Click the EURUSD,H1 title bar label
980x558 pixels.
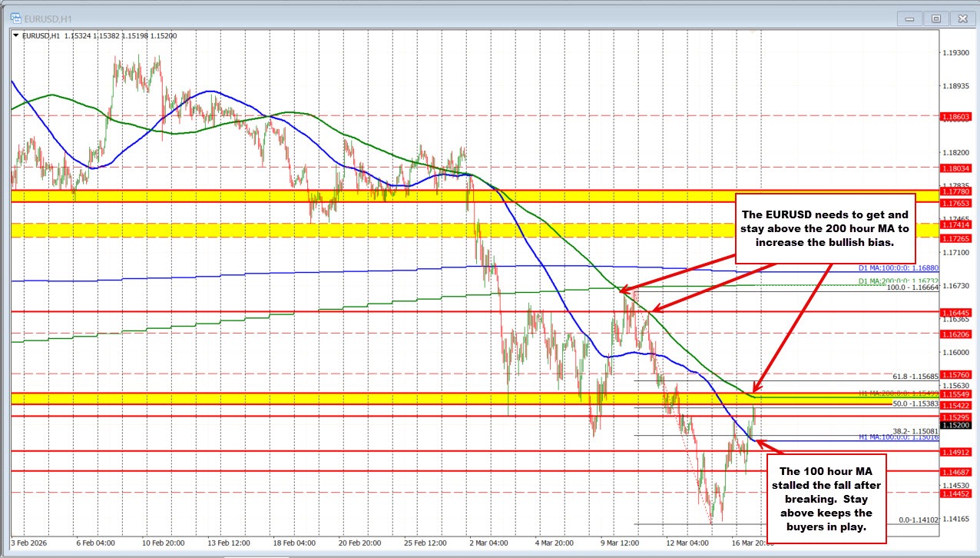[46, 18]
